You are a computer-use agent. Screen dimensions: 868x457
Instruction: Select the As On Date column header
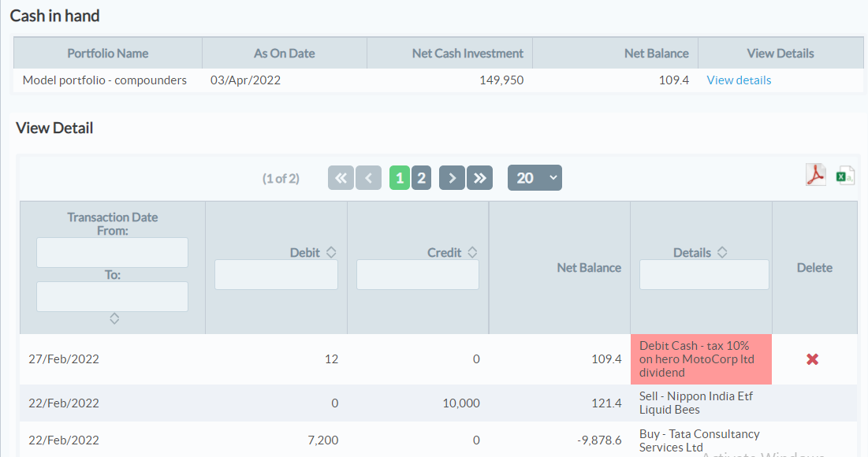[284, 53]
